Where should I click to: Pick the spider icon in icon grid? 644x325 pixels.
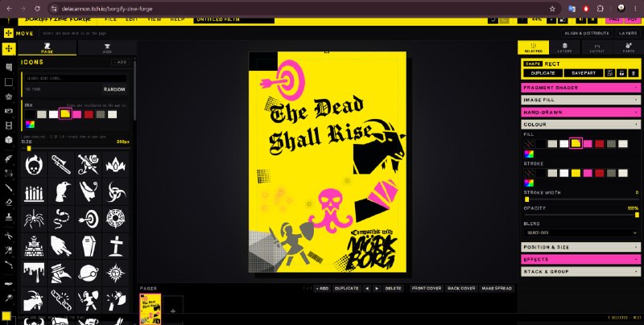pos(34,219)
